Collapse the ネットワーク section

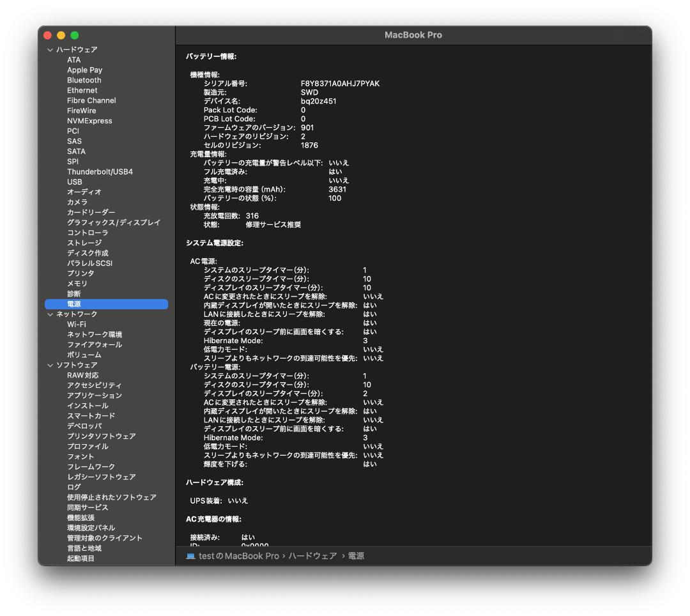(50, 314)
